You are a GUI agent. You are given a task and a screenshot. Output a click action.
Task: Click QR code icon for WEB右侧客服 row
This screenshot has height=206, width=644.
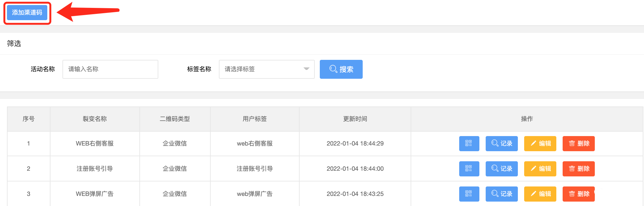point(469,144)
